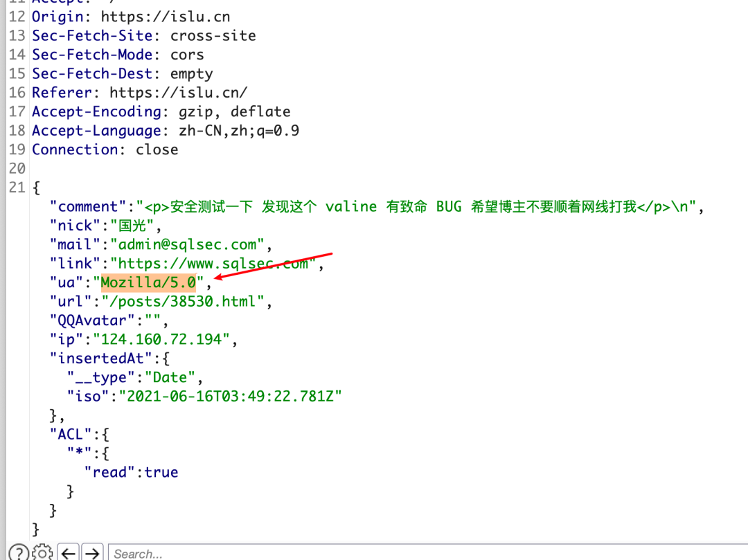748x560 pixels.
Task: Click the empty value on Sec-Fetch-Dest line
Action: click(x=191, y=74)
